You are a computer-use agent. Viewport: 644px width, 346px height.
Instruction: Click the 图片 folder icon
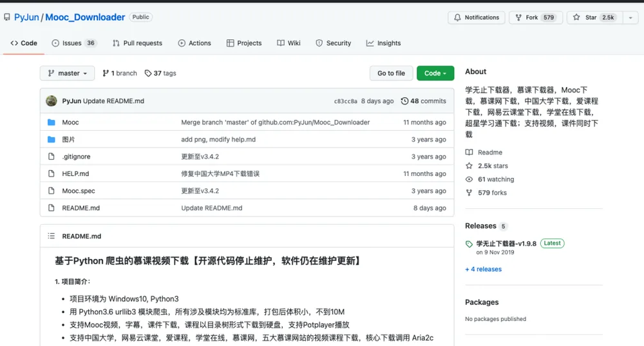coord(52,140)
